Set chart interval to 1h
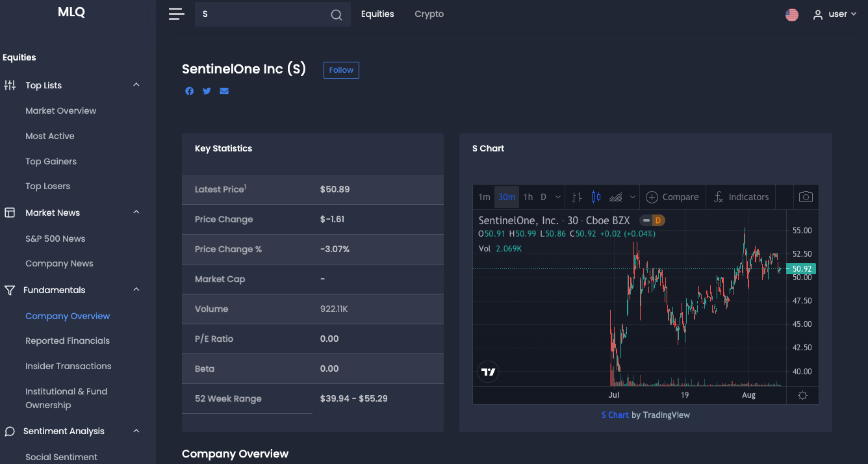The height and width of the screenshot is (464, 868). 528,197
